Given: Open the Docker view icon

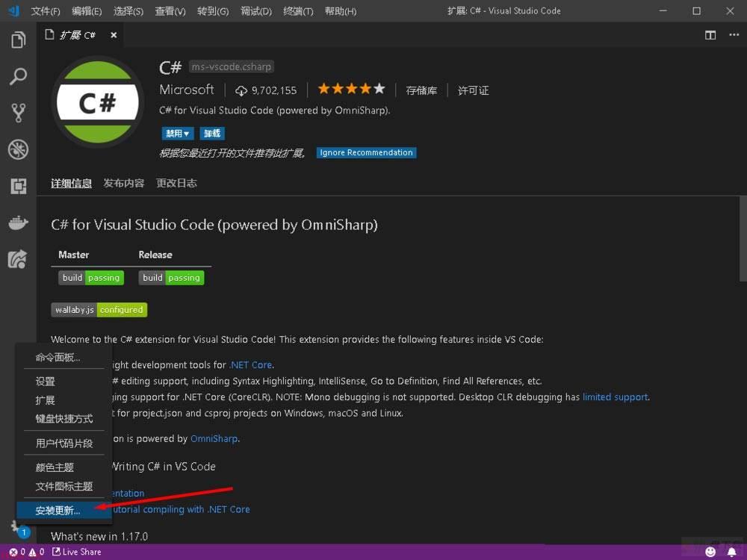Looking at the screenshot, I should pos(18,223).
